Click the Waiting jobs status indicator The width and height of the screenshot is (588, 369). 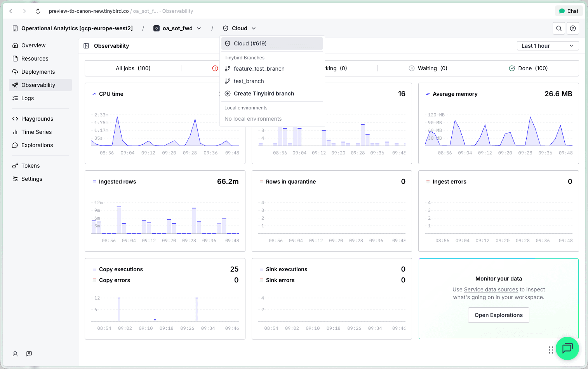[x=427, y=68]
